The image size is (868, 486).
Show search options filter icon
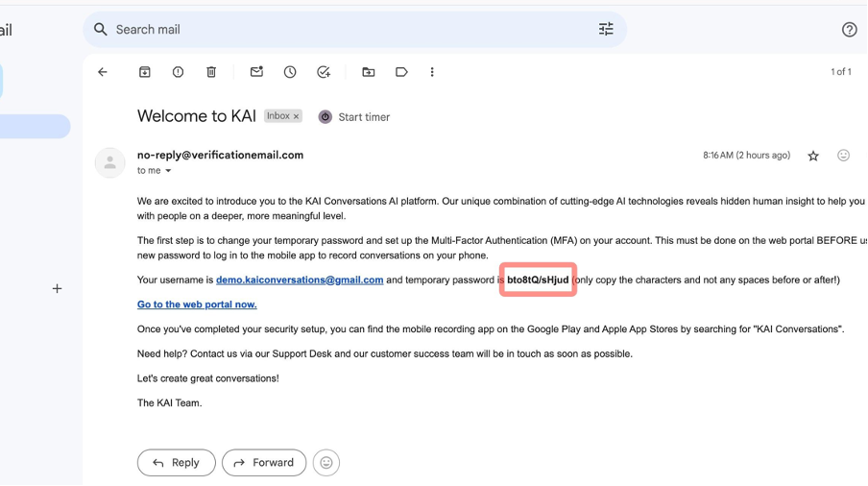(x=606, y=30)
